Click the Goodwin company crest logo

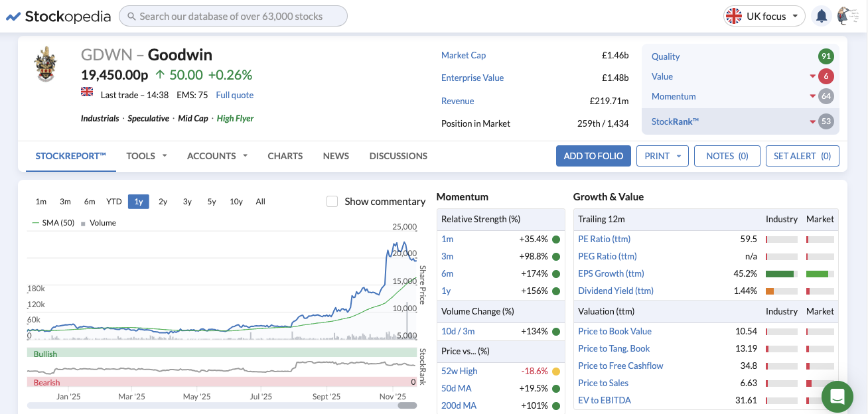(x=46, y=64)
